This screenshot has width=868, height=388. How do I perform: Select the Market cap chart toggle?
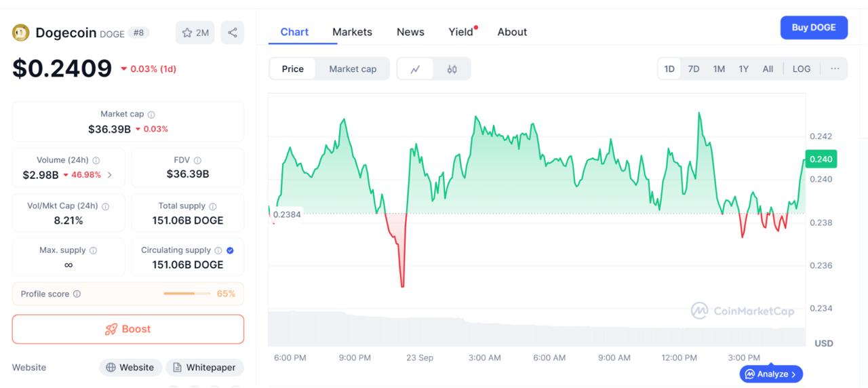353,69
